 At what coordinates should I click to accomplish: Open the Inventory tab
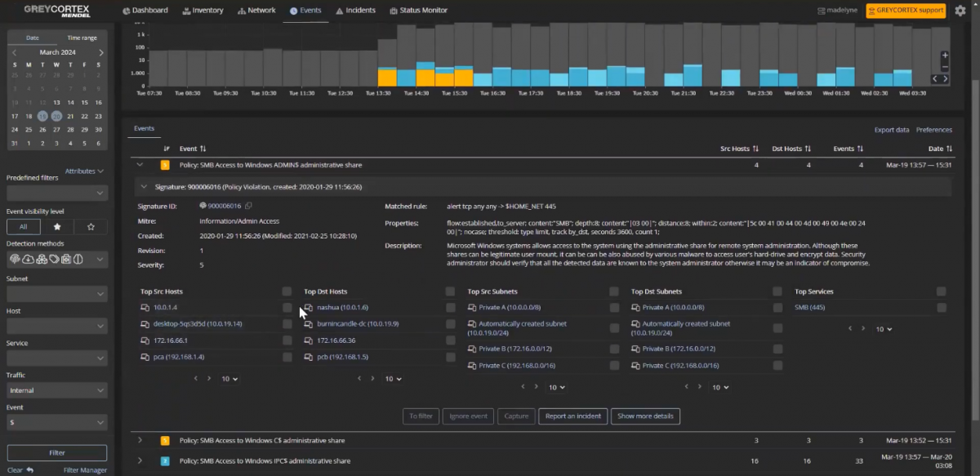click(x=203, y=11)
